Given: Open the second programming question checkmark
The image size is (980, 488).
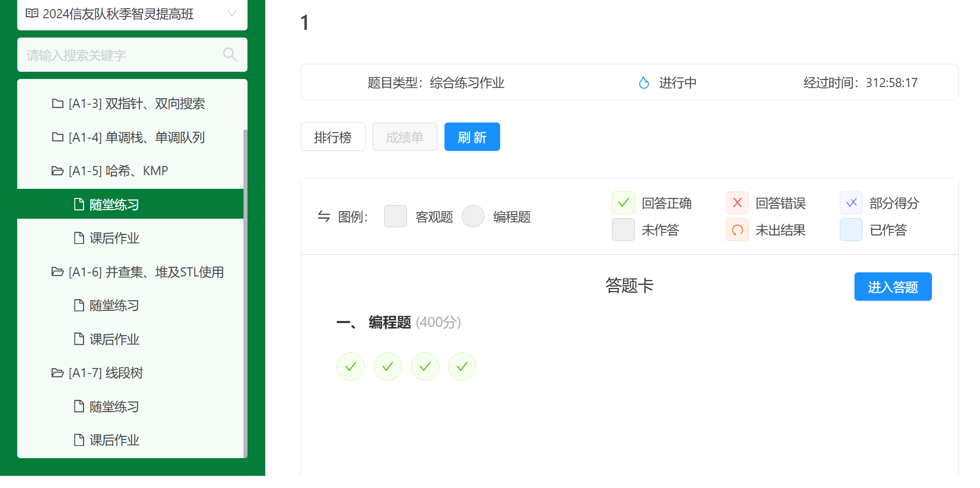Looking at the screenshot, I should (x=388, y=367).
